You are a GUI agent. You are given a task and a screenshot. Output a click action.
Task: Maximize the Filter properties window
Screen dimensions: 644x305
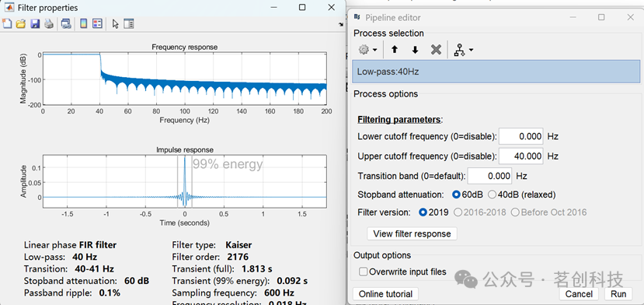(x=302, y=8)
